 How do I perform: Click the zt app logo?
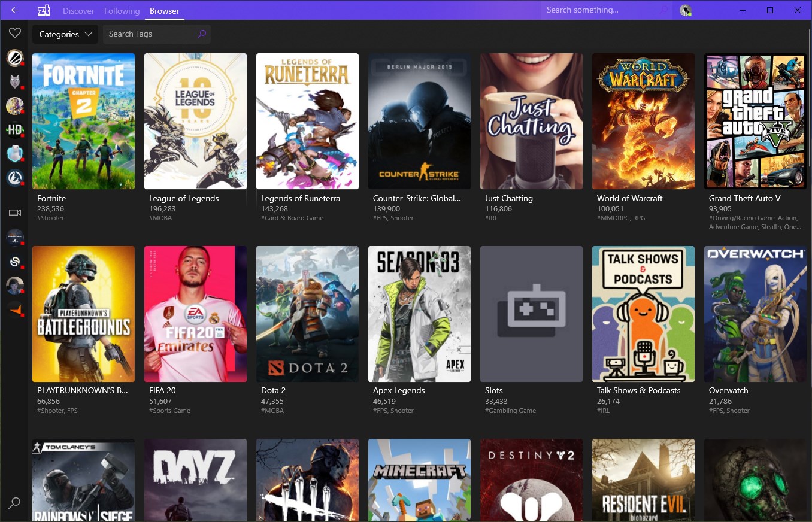43,10
